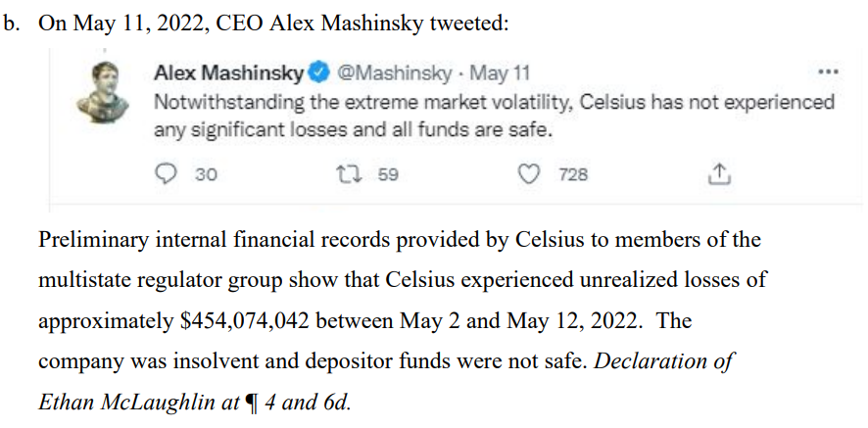Click the reply count 30

[x=206, y=174]
